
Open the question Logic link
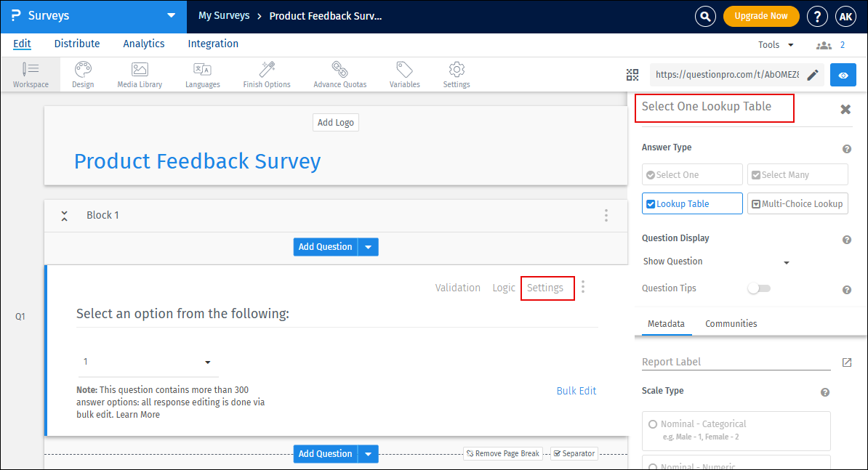click(504, 288)
